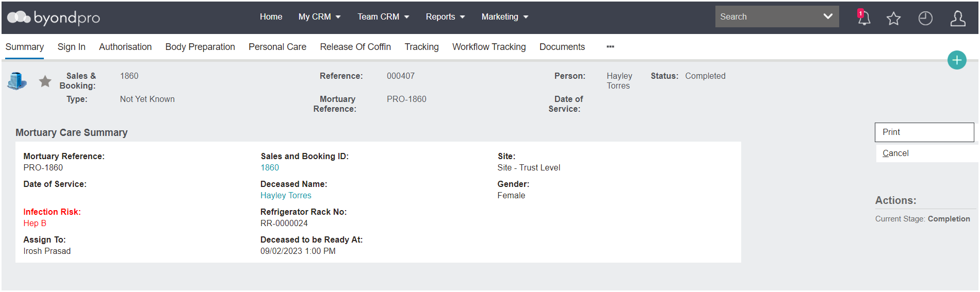The image size is (980, 292).
Task: Expand the Reports menu
Action: point(445,17)
